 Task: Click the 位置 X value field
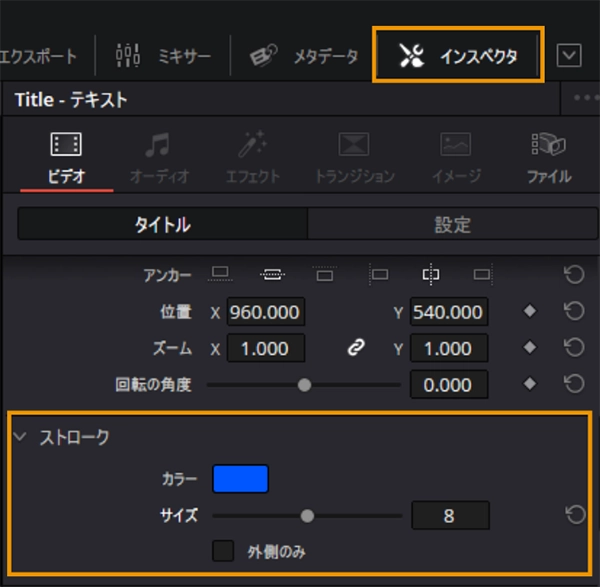[x=266, y=312]
